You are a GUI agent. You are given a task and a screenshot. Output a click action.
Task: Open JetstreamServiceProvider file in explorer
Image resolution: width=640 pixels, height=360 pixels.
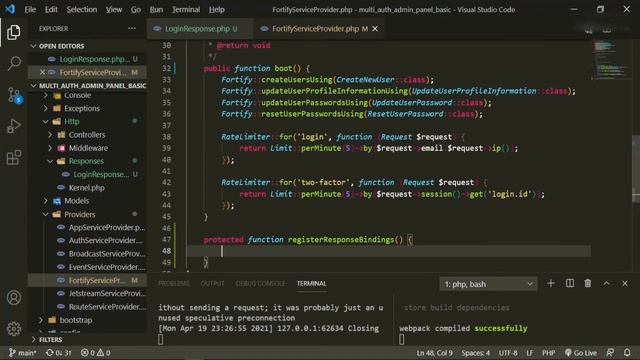(87, 293)
